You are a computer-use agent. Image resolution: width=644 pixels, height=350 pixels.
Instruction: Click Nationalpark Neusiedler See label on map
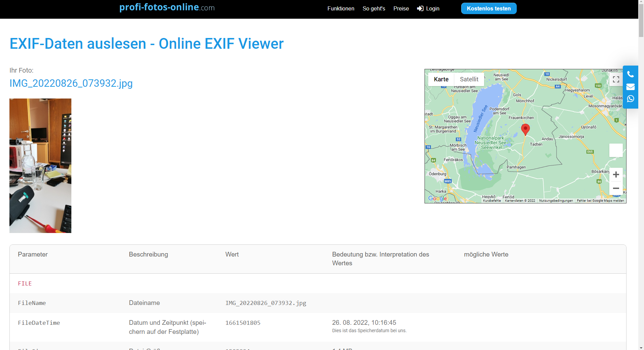(491, 143)
